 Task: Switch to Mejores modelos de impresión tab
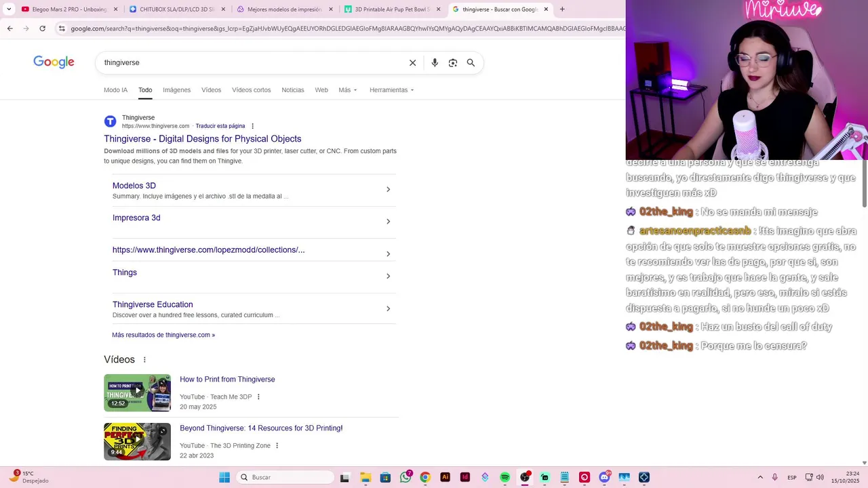[285, 9]
